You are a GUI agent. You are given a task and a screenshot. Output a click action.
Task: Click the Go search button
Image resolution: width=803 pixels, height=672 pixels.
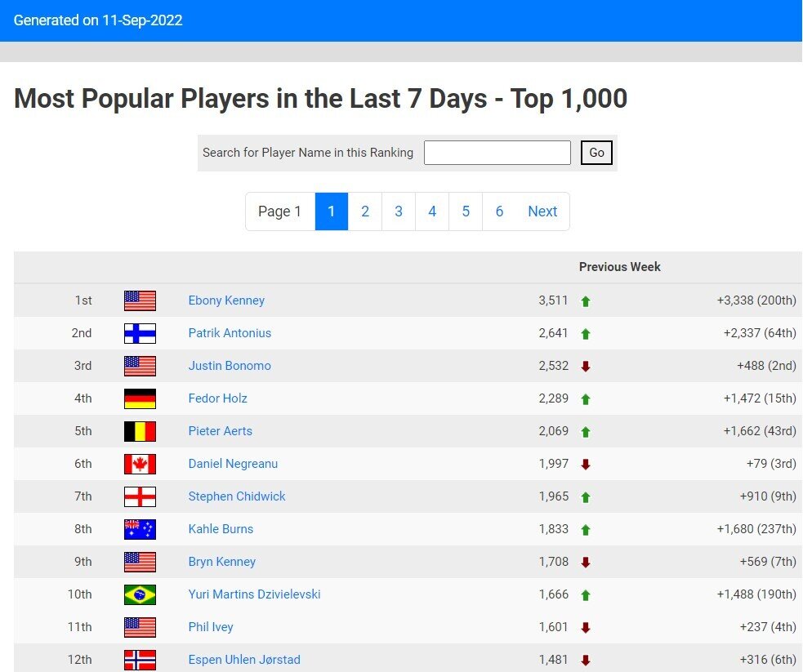tap(596, 153)
